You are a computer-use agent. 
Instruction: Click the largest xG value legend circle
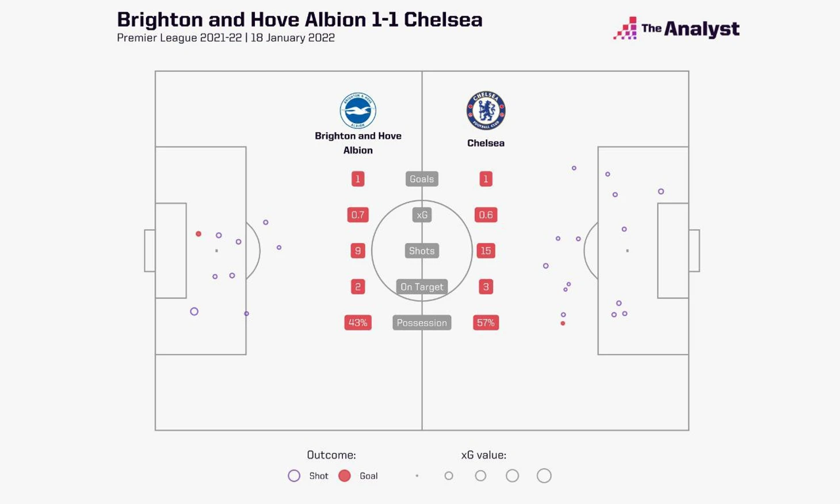[x=544, y=476]
